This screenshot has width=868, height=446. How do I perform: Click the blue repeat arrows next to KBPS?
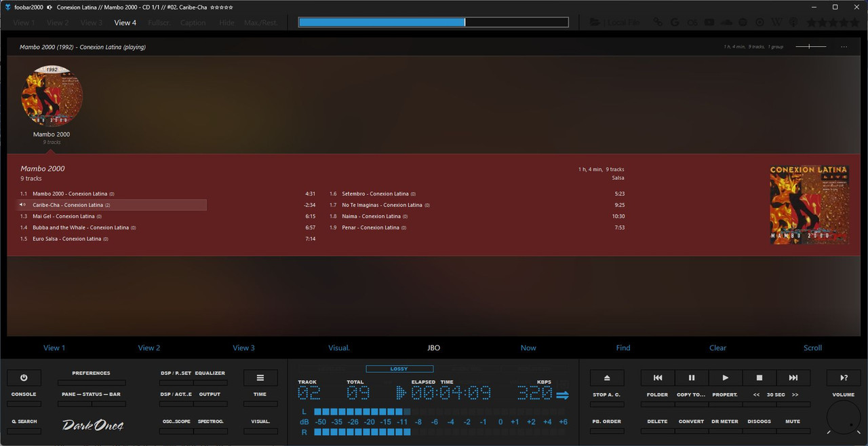tap(563, 395)
